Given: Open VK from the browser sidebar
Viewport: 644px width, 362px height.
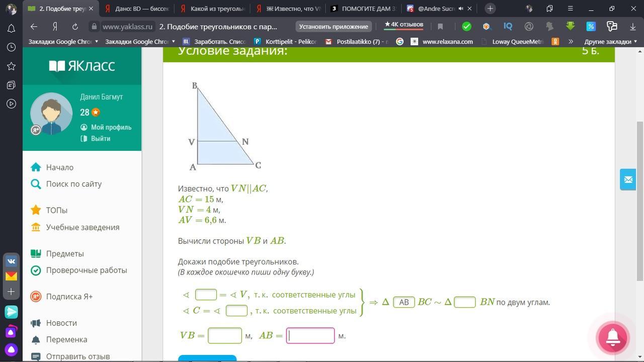Looking at the screenshot, I should pos(11,261).
